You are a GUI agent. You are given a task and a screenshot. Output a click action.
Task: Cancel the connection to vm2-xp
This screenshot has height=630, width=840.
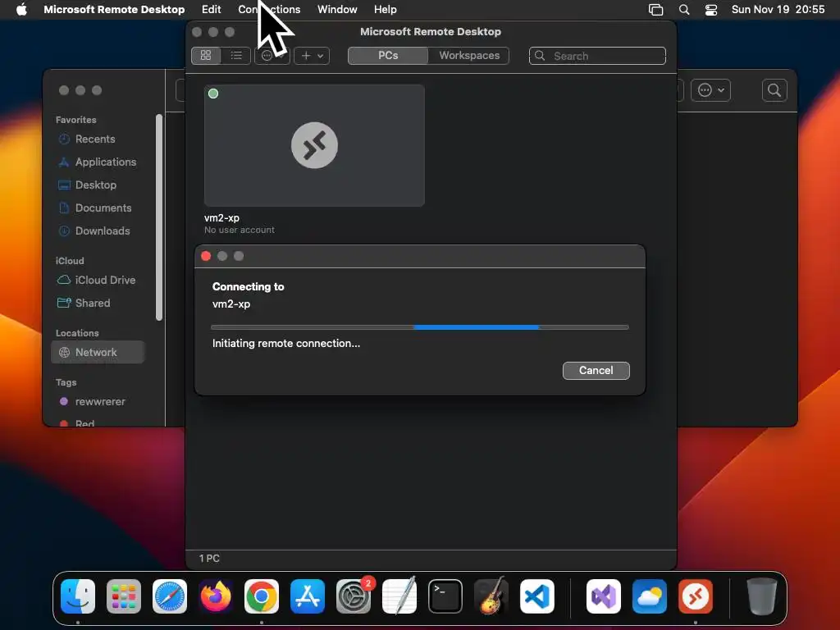596,371
